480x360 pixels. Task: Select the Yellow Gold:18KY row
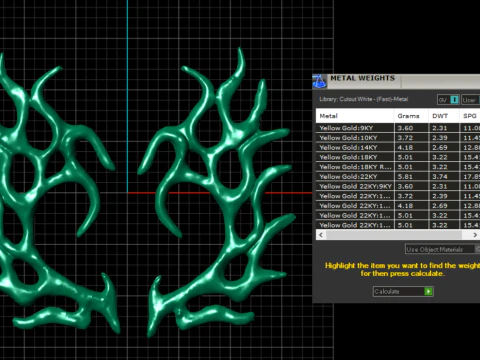pyautogui.click(x=398, y=157)
